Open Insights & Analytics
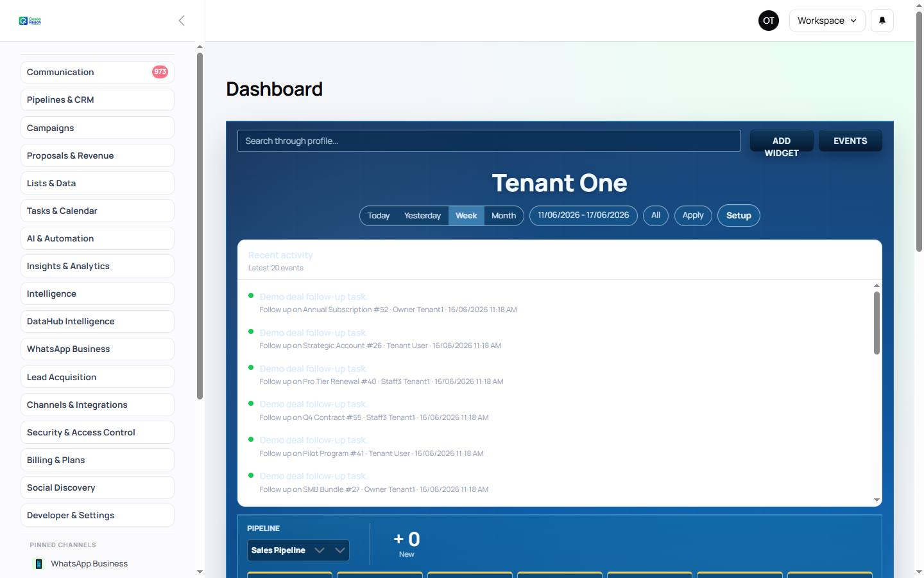The image size is (924, 578). tap(98, 266)
